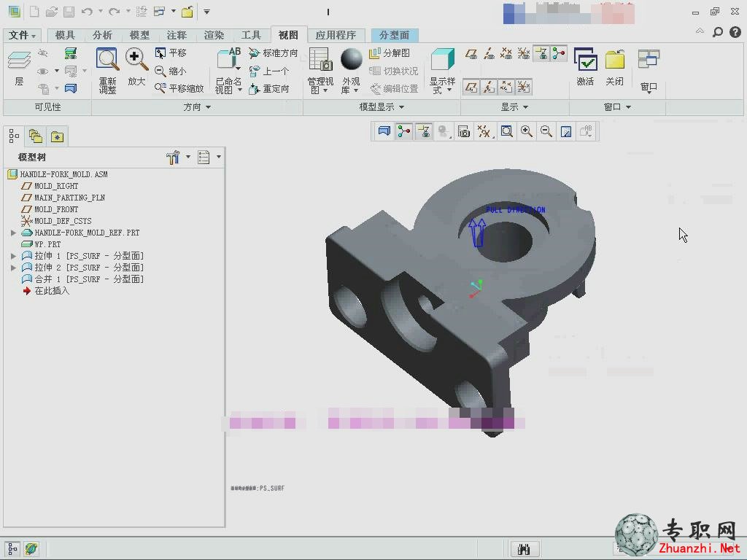747x560 pixels.
Task: Open the 窗口 group dropdown arrow
Action: click(628, 107)
